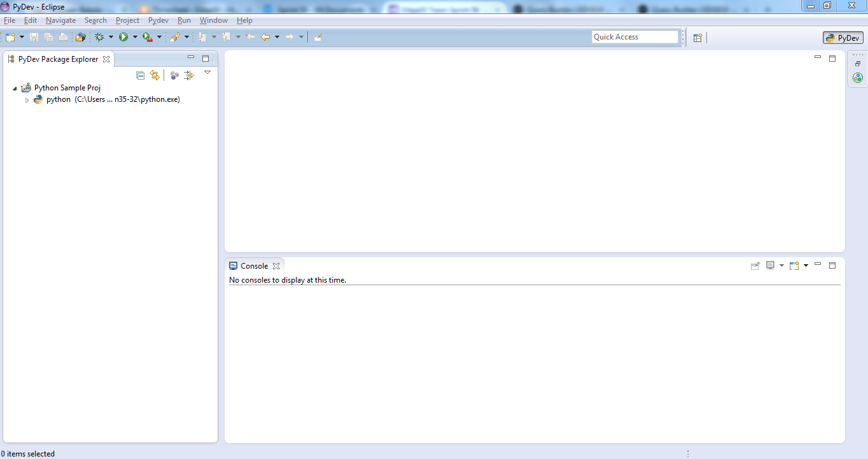Open the Display Selected Console dropdown arrow

click(x=781, y=265)
